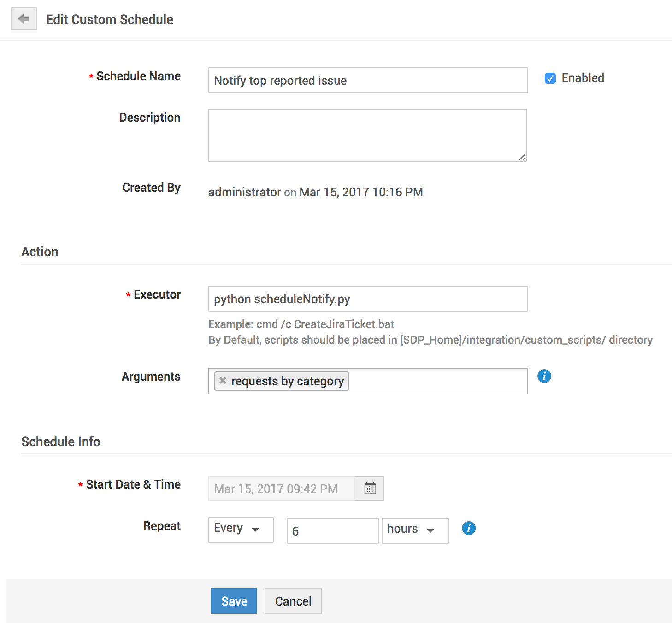The width and height of the screenshot is (672, 624).
Task: Click the Executor input field
Action: click(x=367, y=299)
